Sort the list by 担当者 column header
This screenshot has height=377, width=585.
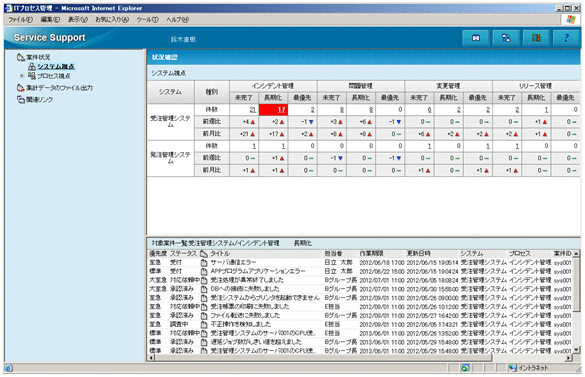(x=334, y=253)
